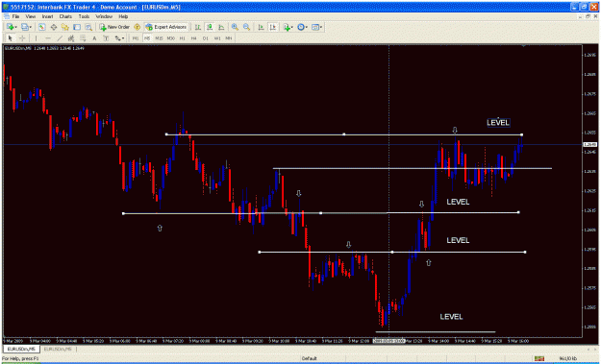The height and width of the screenshot is (364, 601).
Task: Switch chart to Bar Chart type
Action: click(x=198, y=27)
